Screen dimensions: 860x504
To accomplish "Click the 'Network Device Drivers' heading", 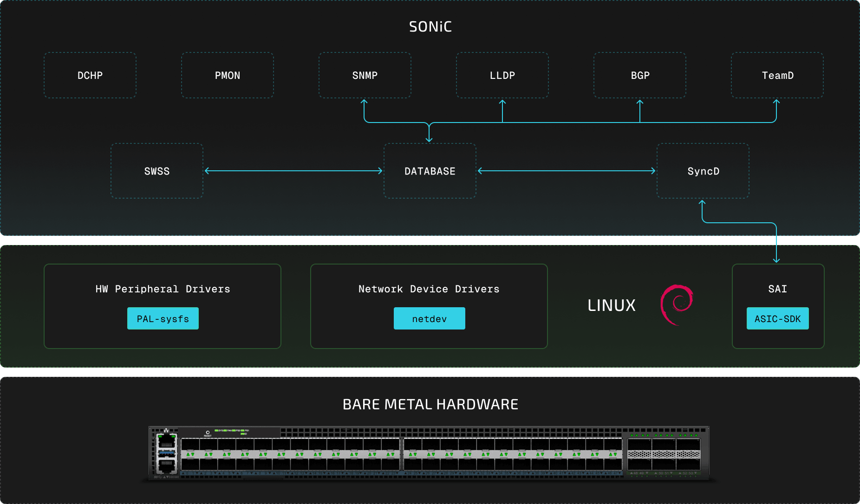I will pyautogui.click(x=429, y=289).
